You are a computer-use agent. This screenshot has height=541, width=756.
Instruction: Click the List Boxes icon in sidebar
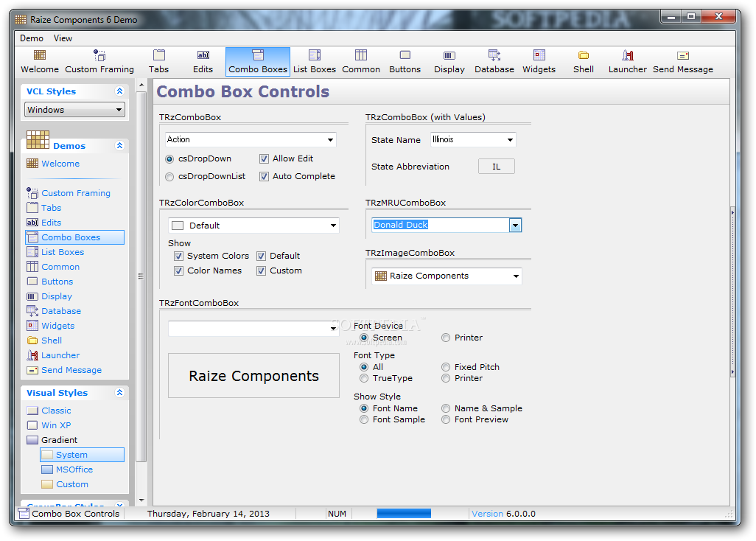point(32,251)
